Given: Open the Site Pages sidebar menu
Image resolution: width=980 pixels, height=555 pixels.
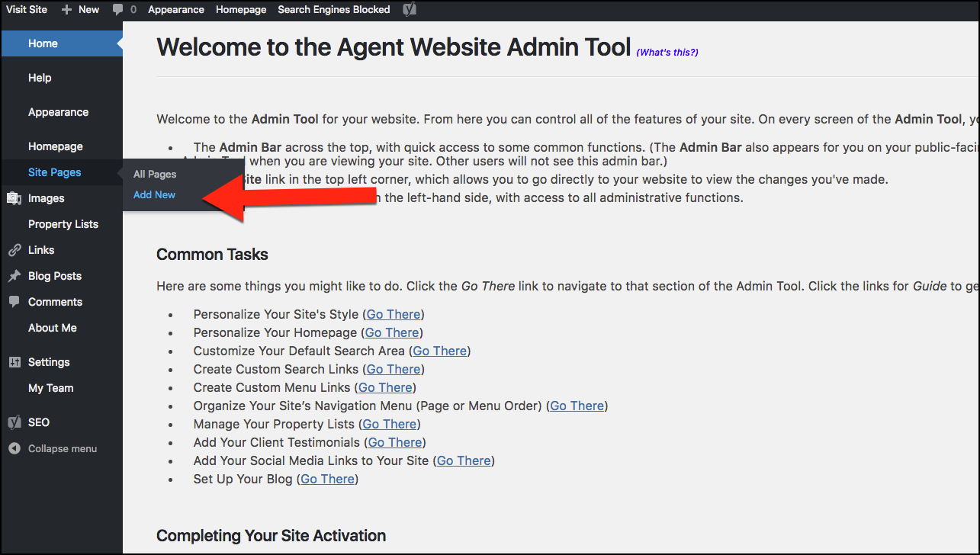Looking at the screenshot, I should [x=54, y=172].
